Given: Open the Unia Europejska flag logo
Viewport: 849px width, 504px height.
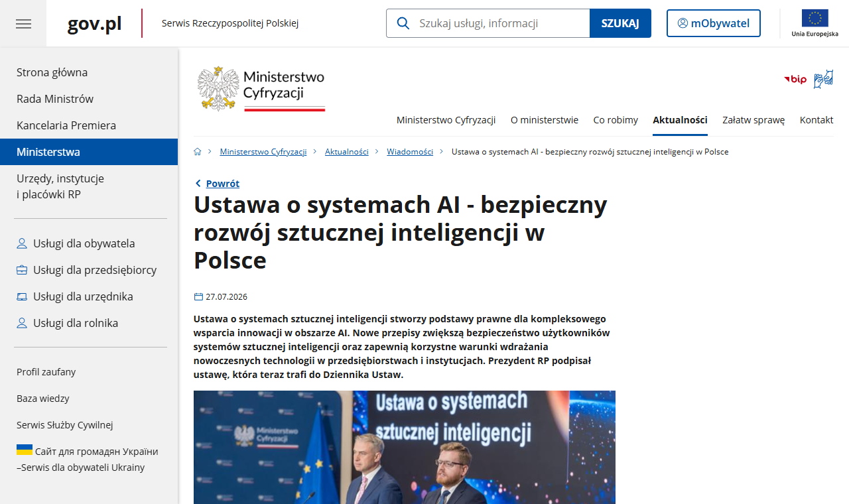Looking at the screenshot, I should pos(815,23).
